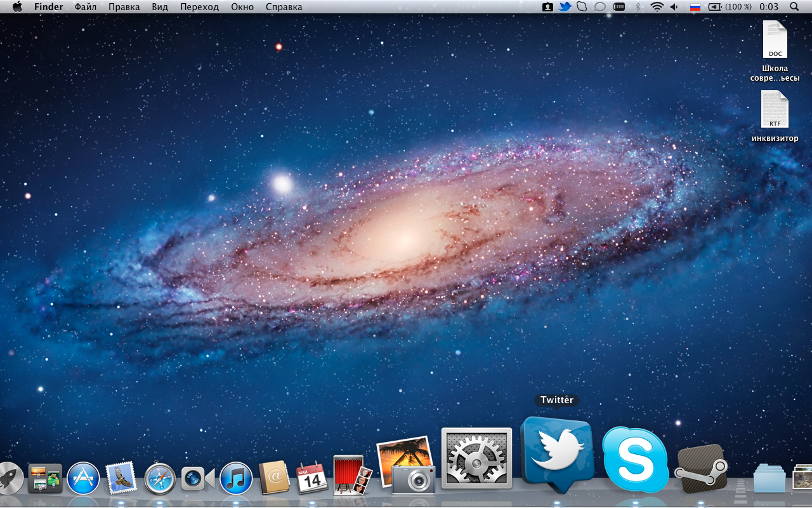812x508 pixels.
Task: Open the Mac App Store icon
Action: point(83,478)
